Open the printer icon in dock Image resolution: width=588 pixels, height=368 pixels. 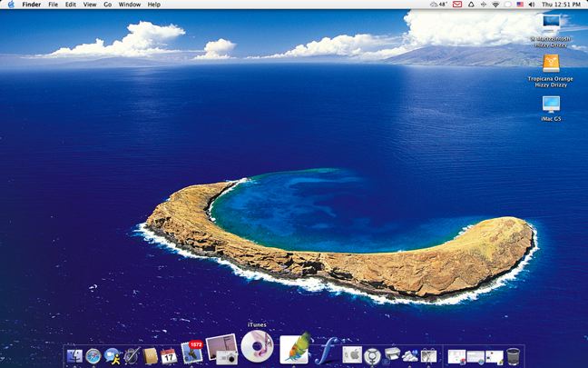point(392,353)
